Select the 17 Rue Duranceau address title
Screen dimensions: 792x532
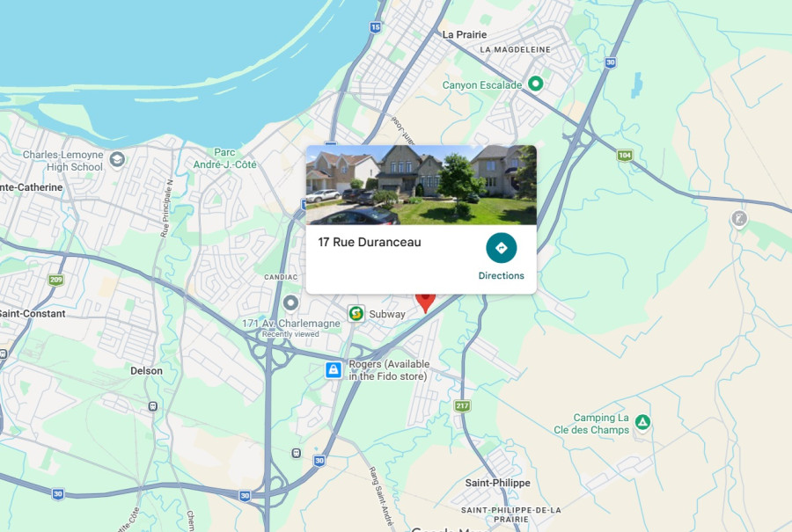tap(370, 243)
